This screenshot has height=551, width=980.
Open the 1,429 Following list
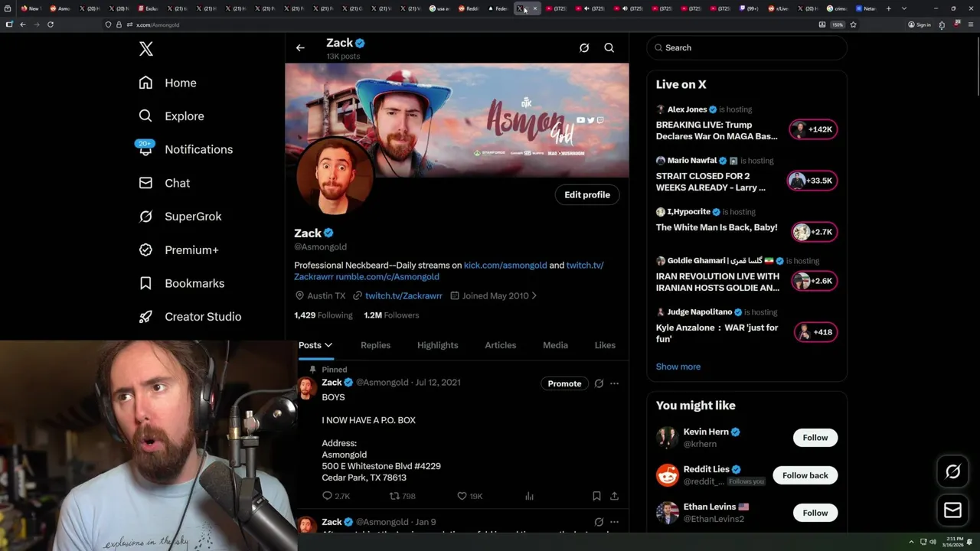click(x=323, y=315)
